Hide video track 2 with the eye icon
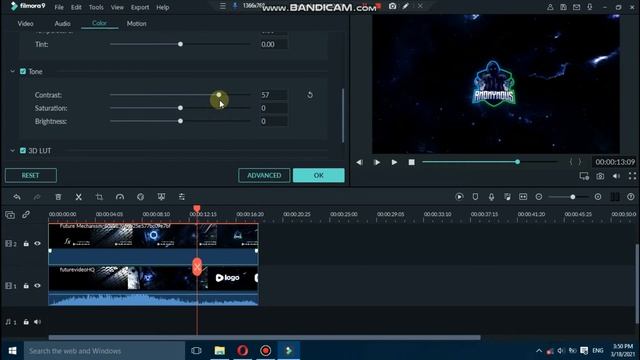This screenshot has height=360, width=640. pos(38,243)
